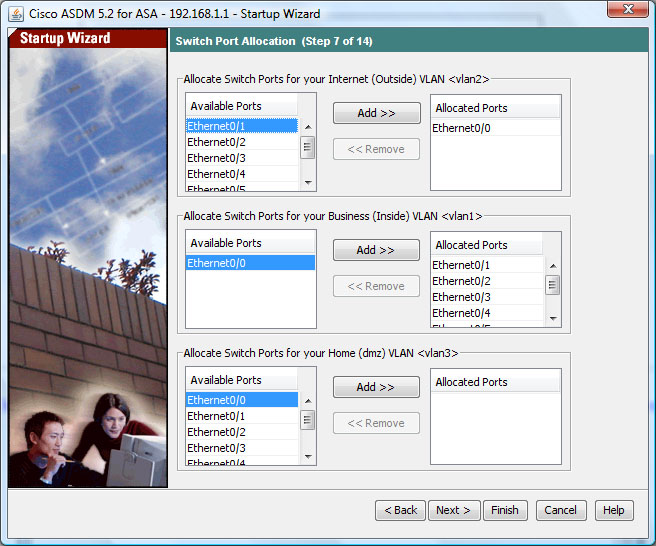Click the Java icon in title bar
Image resolution: width=656 pixels, height=546 pixels.
(x=16, y=14)
